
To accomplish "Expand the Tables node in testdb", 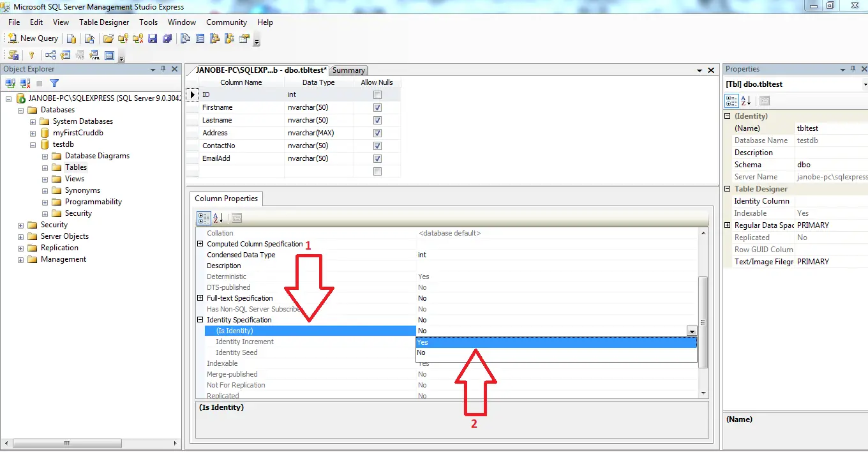I will click(45, 167).
